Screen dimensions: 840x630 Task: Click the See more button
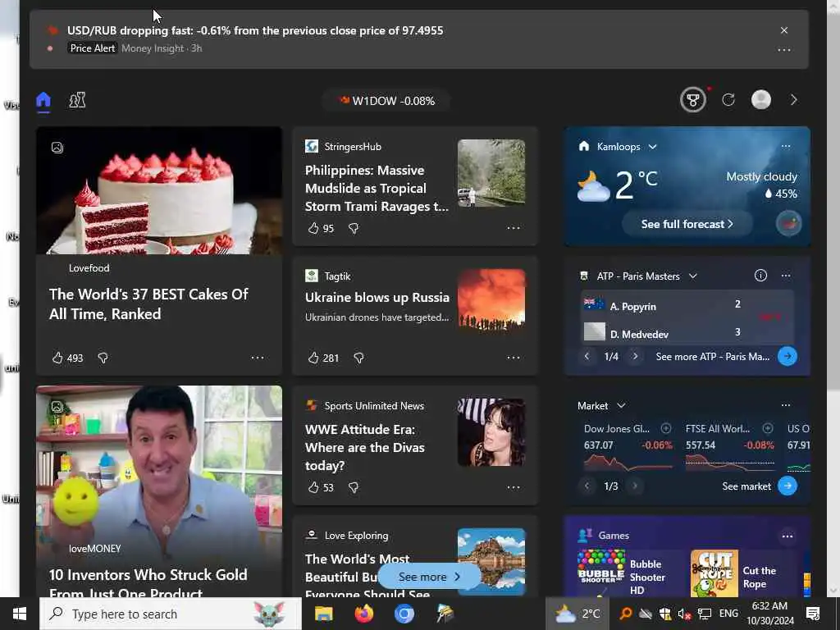tap(430, 577)
